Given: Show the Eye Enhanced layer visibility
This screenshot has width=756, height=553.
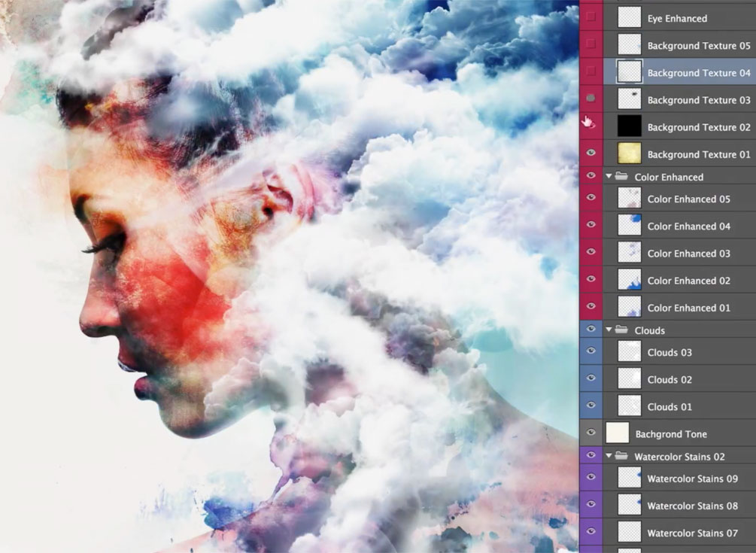Looking at the screenshot, I should point(591,17).
